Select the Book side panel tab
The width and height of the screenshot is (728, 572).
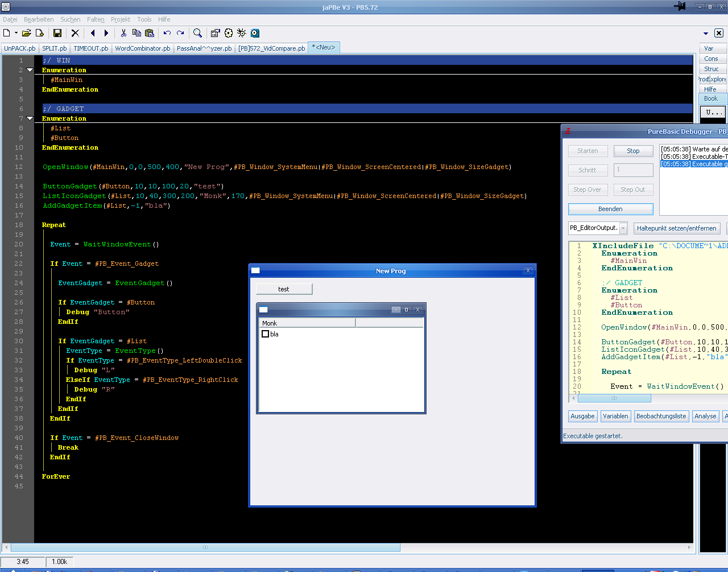[x=713, y=99]
